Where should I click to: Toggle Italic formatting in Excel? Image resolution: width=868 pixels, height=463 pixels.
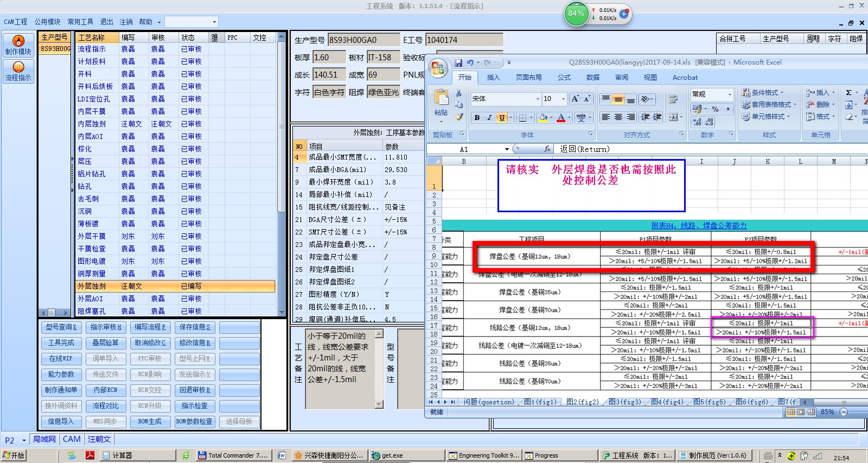[x=489, y=117]
